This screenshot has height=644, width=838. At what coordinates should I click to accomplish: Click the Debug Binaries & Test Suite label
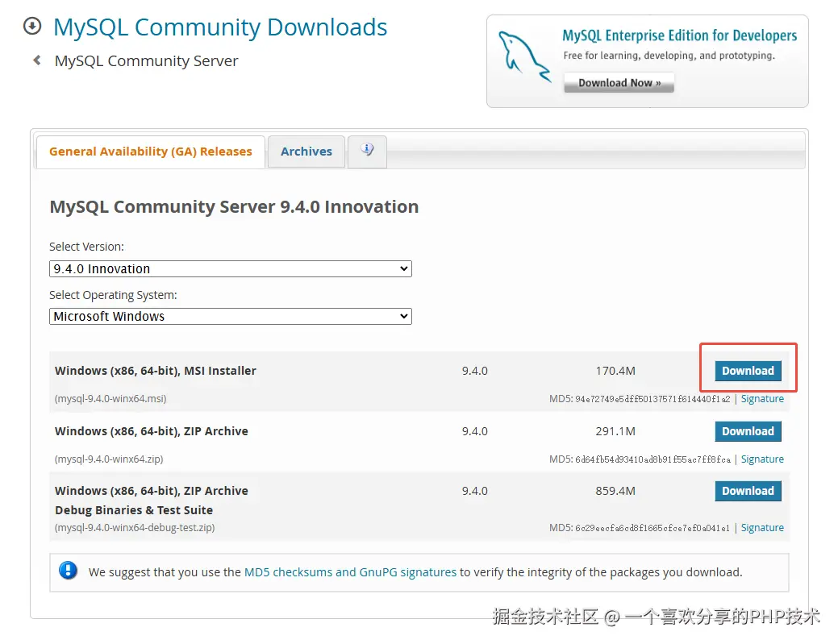point(134,510)
